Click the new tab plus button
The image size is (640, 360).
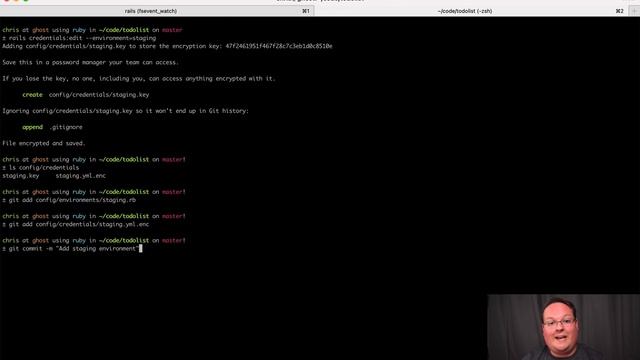[x=634, y=11]
